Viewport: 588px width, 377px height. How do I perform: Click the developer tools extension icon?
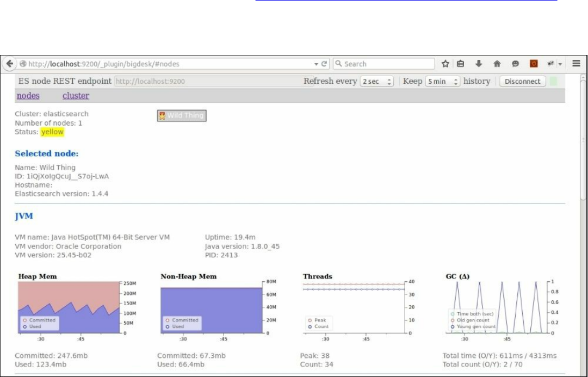[x=550, y=64]
